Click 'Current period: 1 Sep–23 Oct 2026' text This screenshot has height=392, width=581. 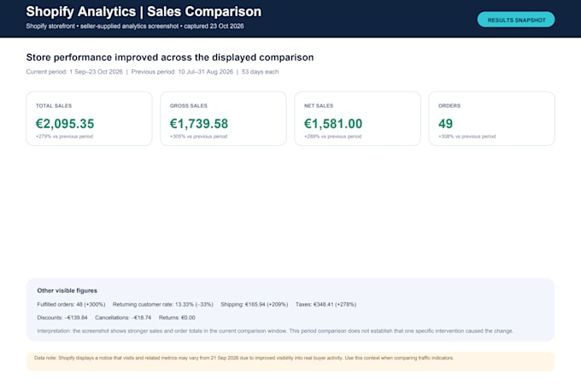pyautogui.click(x=74, y=72)
